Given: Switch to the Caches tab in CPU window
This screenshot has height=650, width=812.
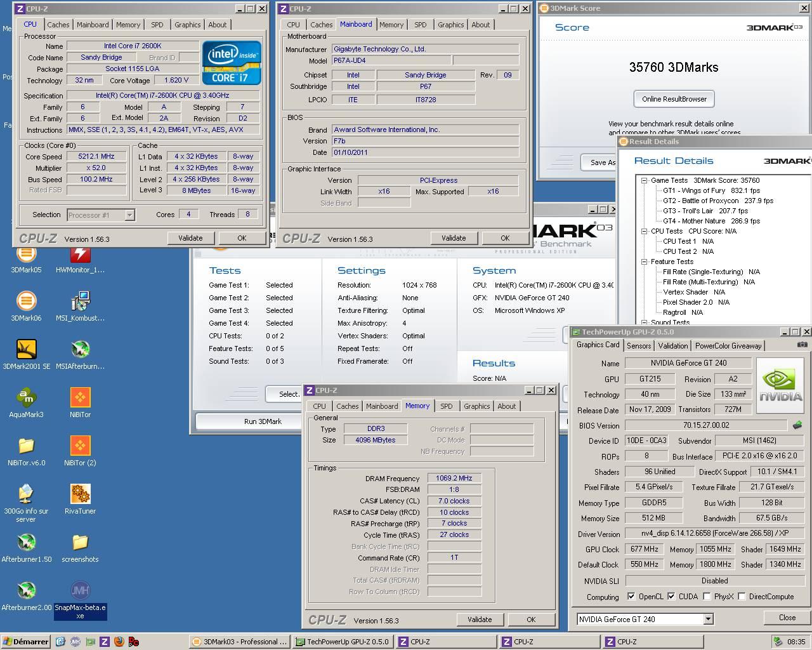Looking at the screenshot, I should coord(58,25).
